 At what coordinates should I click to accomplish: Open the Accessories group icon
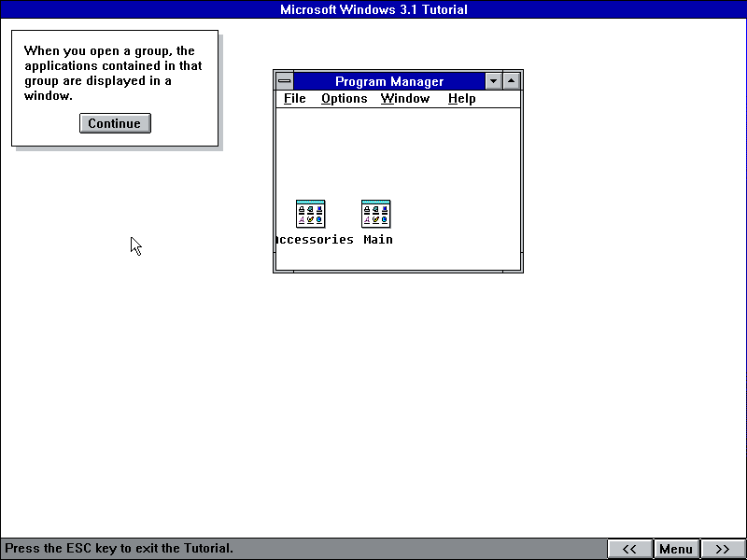click(x=311, y=214)
